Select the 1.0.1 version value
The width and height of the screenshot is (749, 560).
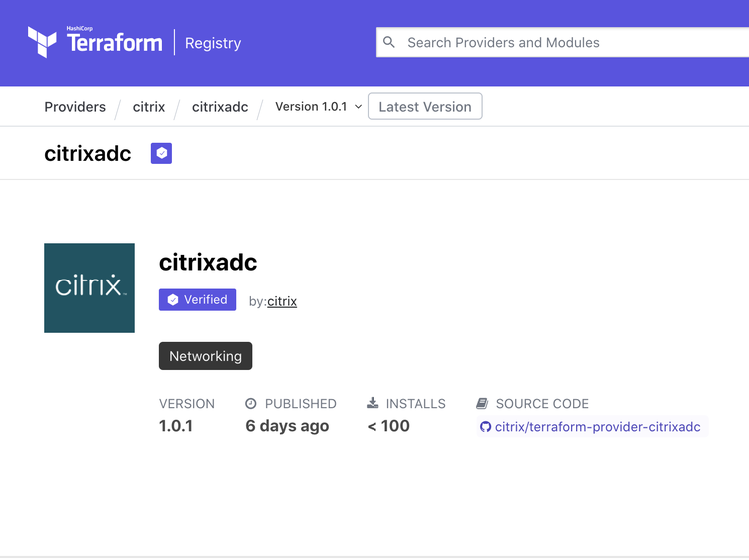(x=176, y=426)
